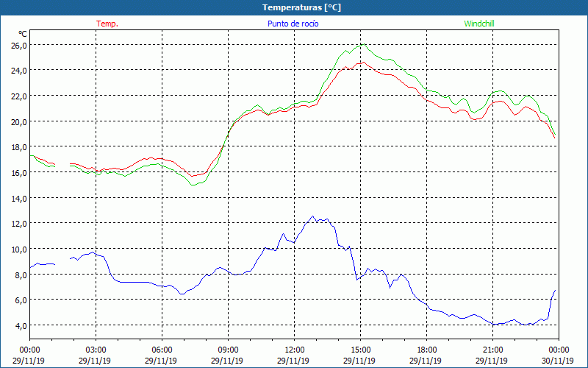Click the '°C' unit label
The width and height of the screenshot is (588, 368).
point(23,34)
